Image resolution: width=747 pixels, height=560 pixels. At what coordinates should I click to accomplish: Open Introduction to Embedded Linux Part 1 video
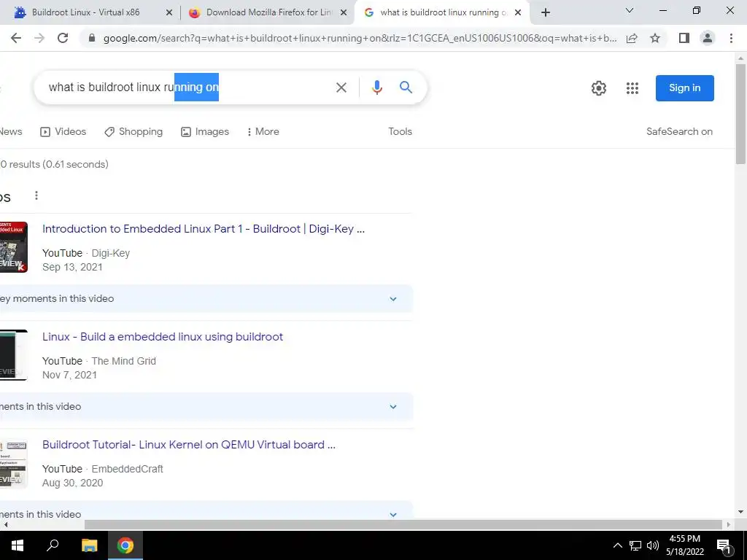point(204,228)
